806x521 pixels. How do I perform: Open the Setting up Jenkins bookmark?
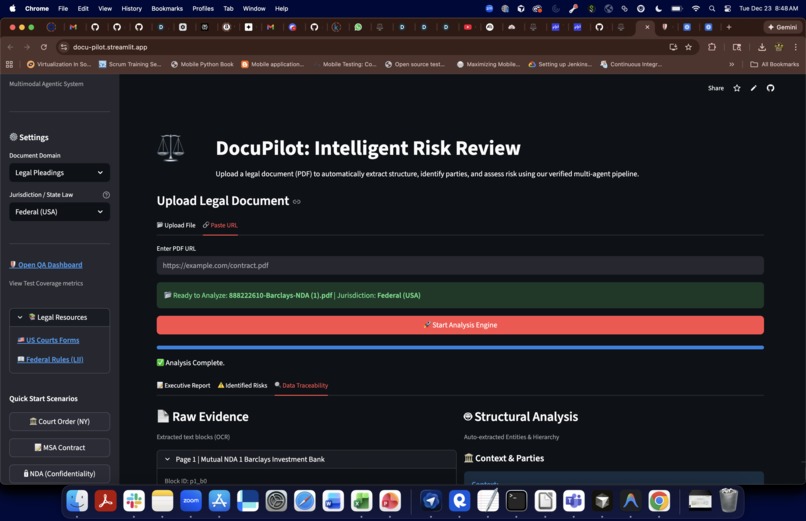click(560, 64)
